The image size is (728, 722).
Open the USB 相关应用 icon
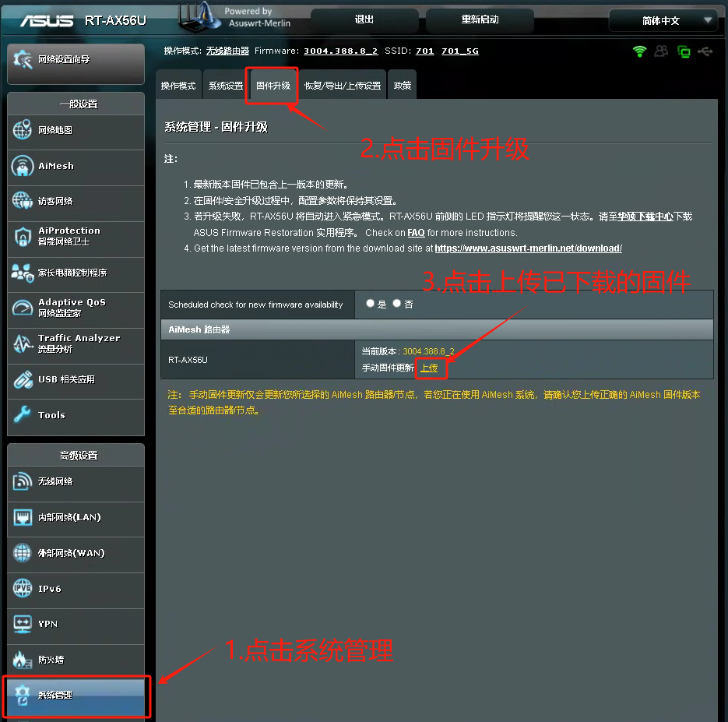23,379
